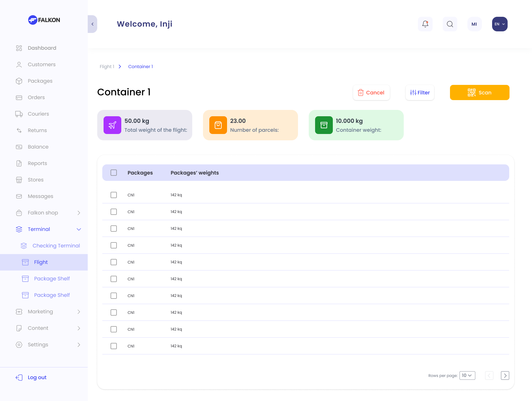The height and width of the screenshot is (401, 532).
Task: Go to next page of table
Action: click(x=505, y=375)
